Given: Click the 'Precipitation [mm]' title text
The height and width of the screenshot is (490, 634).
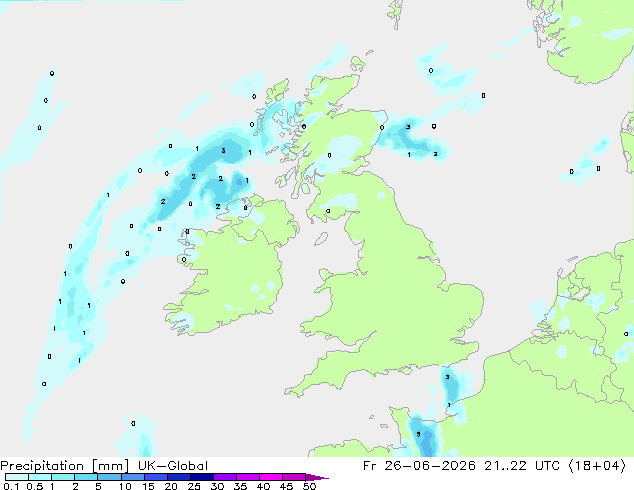Looking at the screenshot, I should (64, 466).
